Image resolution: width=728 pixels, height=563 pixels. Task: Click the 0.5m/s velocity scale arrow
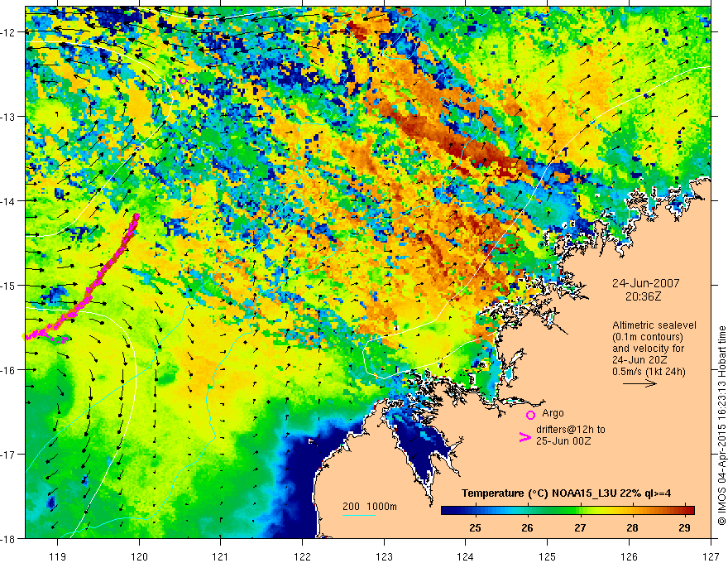[639, 383]
